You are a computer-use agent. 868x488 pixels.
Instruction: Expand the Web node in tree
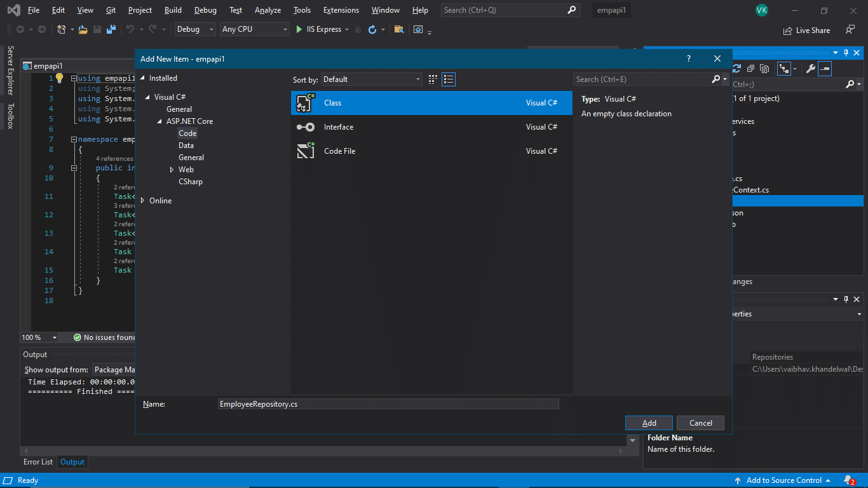point(172,170)
